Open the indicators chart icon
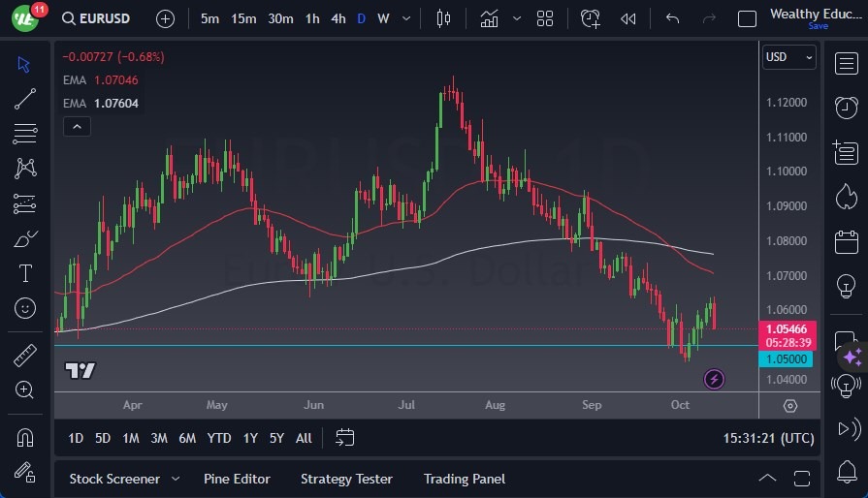 tap(489, 18)
